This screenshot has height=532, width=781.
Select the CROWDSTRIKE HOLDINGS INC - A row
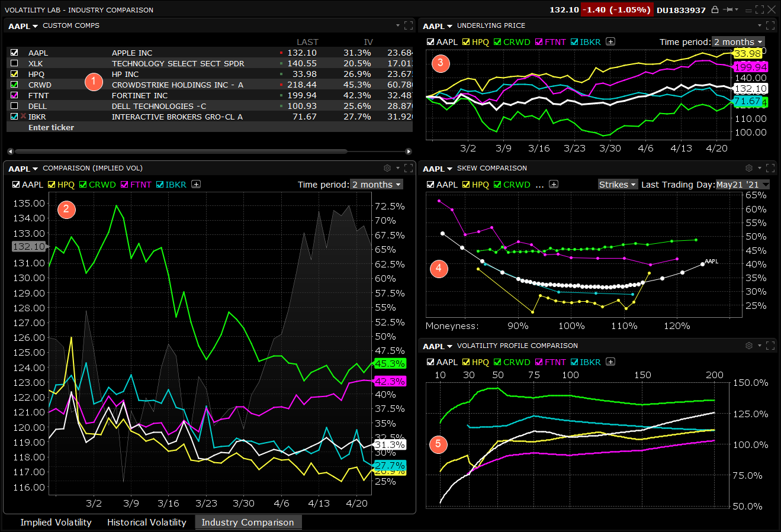pos(210,85)
